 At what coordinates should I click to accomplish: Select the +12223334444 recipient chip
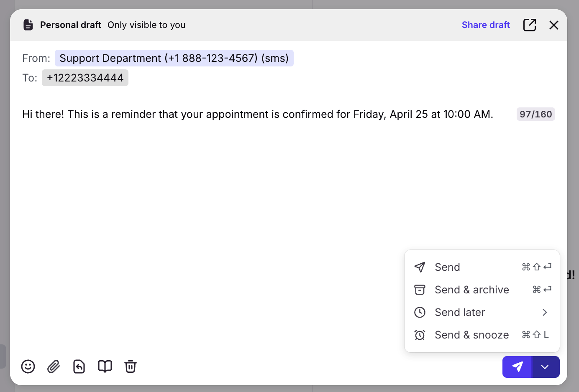(85, 78)
